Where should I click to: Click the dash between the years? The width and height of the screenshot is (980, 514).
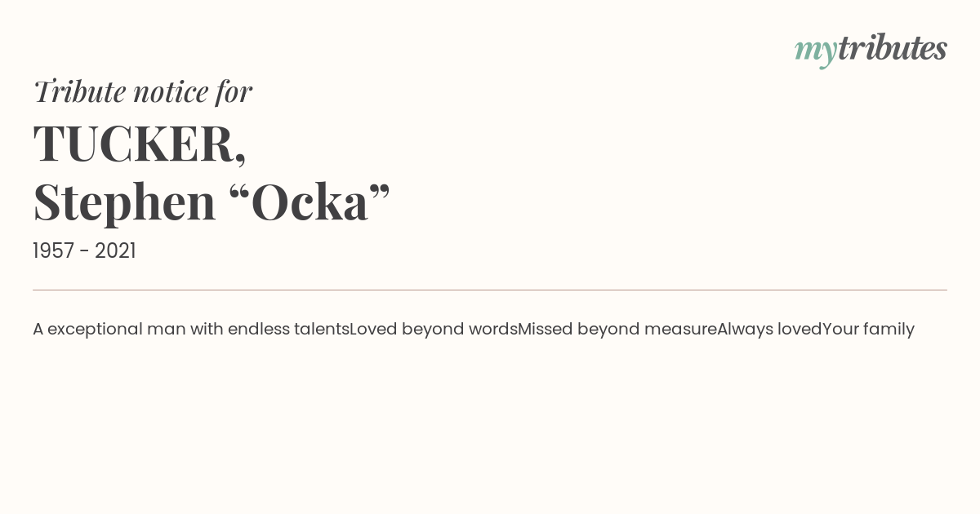85,252
